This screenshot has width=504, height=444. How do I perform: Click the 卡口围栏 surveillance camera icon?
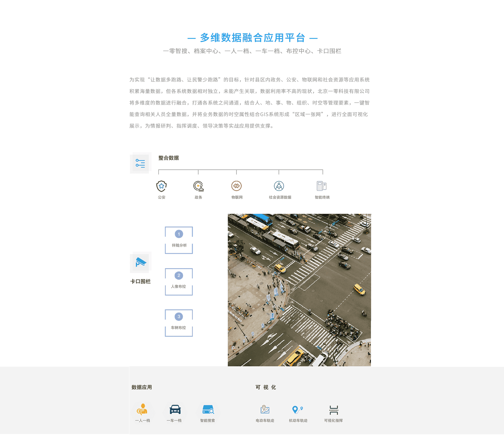(141, 262)
